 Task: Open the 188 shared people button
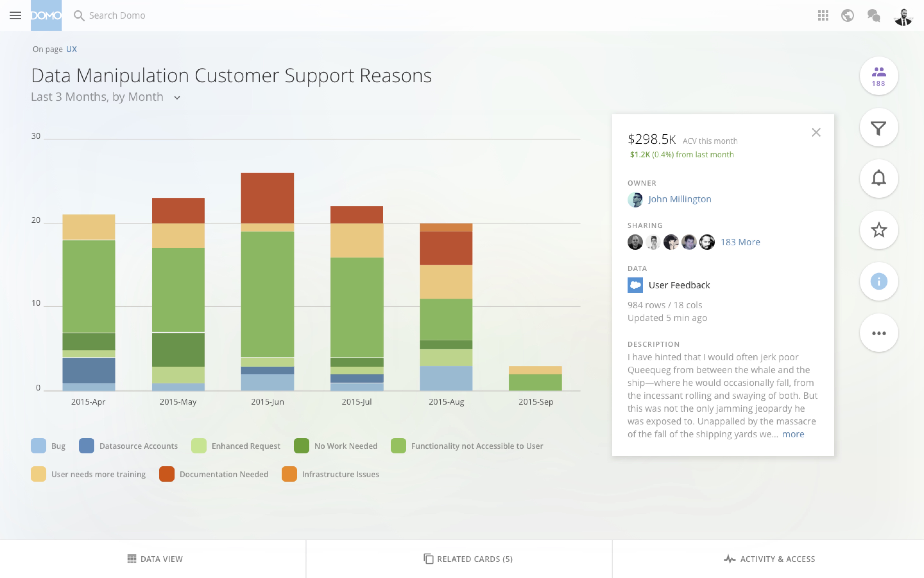click(x=879, y=76)
